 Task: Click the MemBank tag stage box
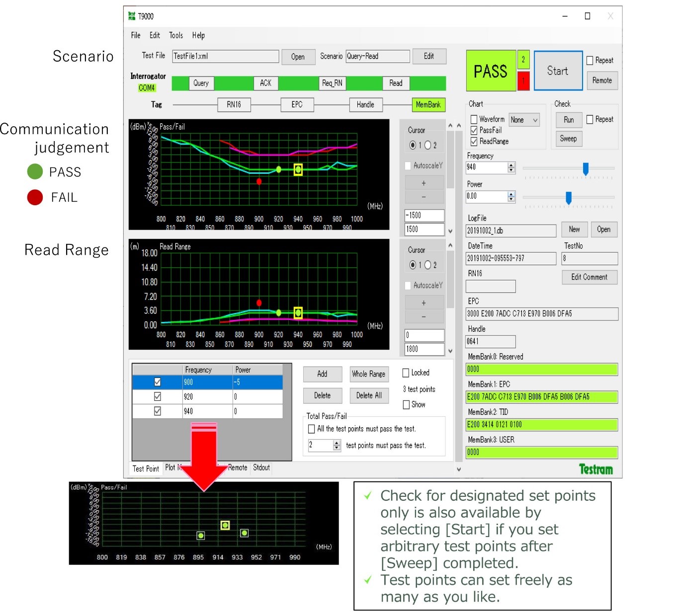(x=428, y=105)
